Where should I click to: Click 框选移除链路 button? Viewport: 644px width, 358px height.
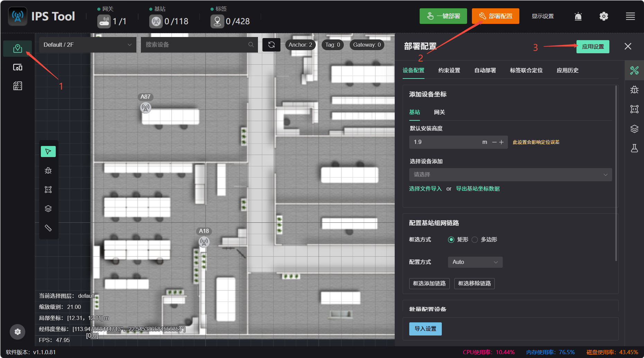coord(474,284)
